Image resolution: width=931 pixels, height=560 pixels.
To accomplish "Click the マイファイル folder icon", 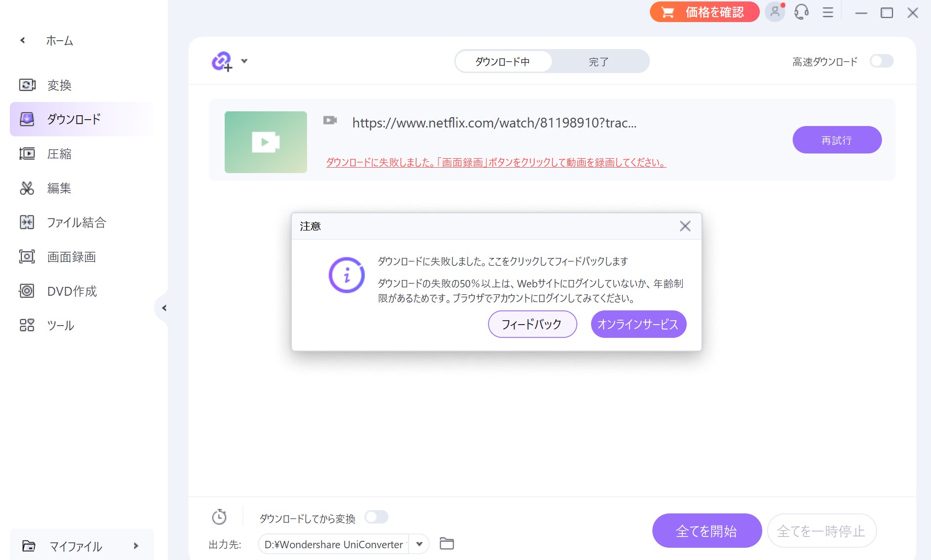I will (x=29, y=546).
